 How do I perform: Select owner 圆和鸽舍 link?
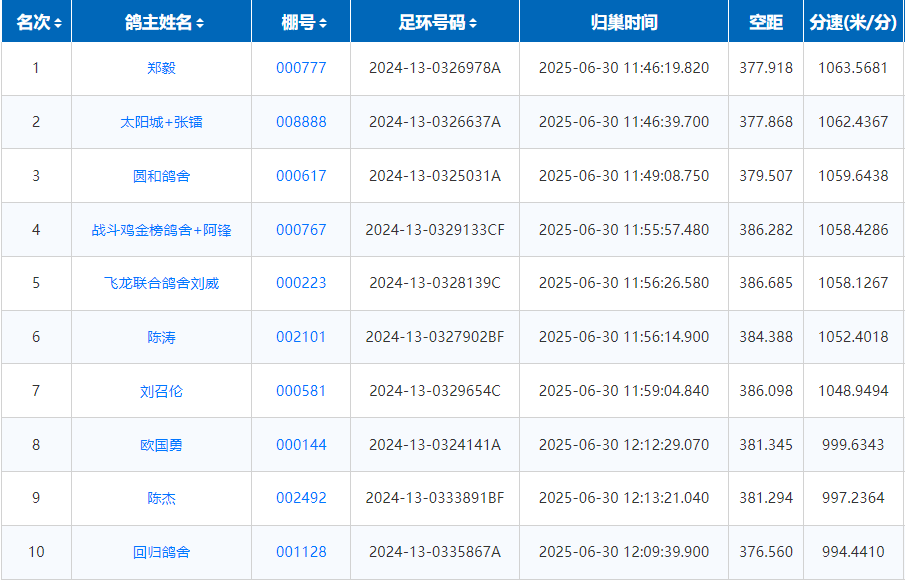click(x=161, y=176)
